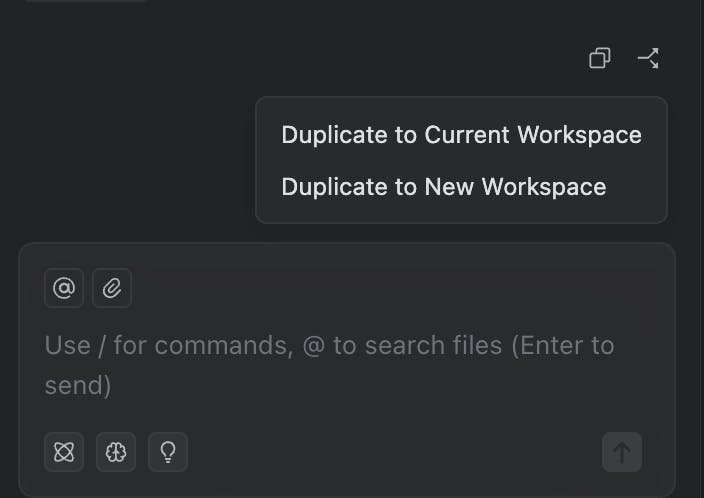Select Duplicate to Current Workspace

[461, 135]
